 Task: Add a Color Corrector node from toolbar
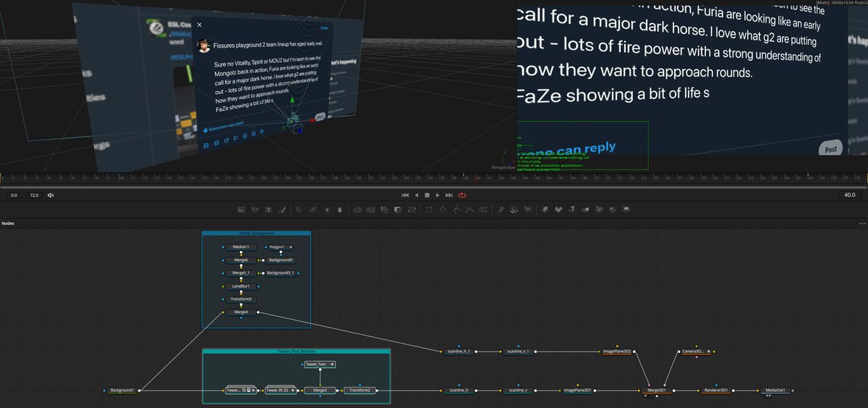pyautogui.click(x=298, y=209)
